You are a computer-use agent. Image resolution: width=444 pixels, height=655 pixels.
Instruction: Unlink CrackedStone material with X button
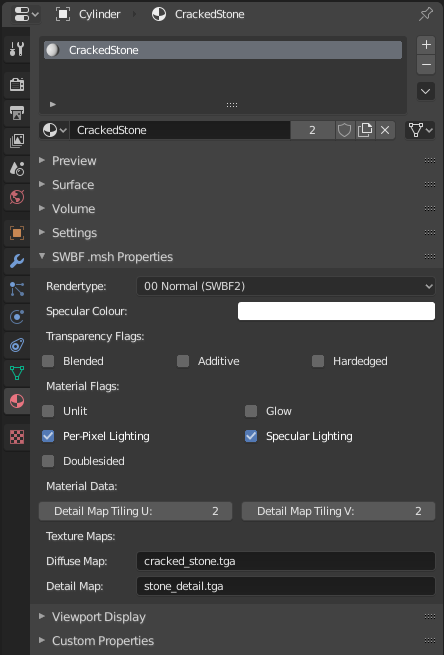click(385, 130)
